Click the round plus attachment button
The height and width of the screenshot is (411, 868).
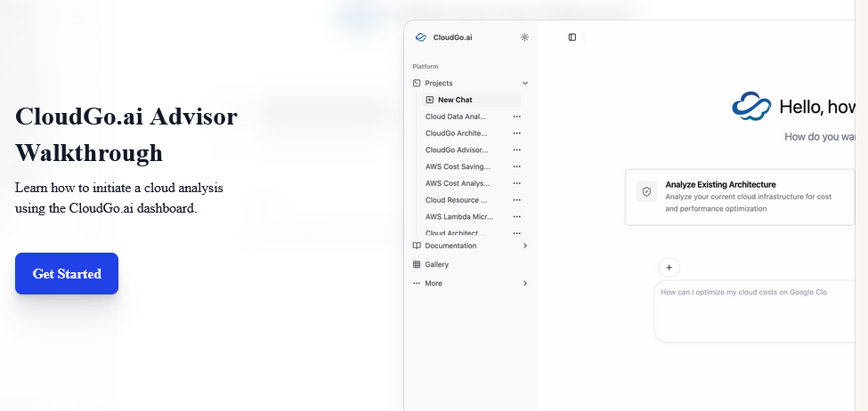tap(669, 268)
